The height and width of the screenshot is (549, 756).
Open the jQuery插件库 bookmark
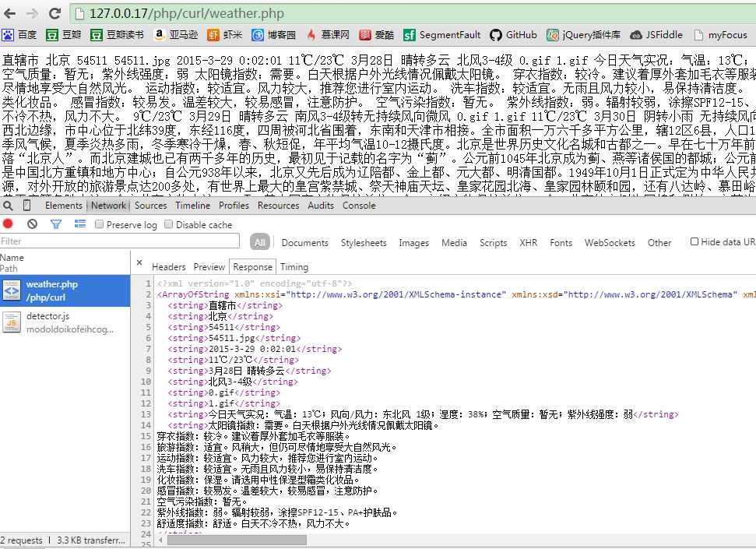point(583,35)
